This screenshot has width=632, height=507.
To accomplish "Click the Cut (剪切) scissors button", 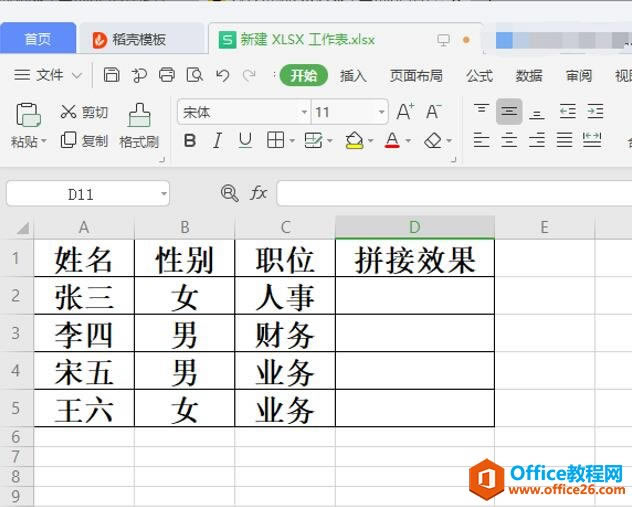I will (x=84, y=112).
